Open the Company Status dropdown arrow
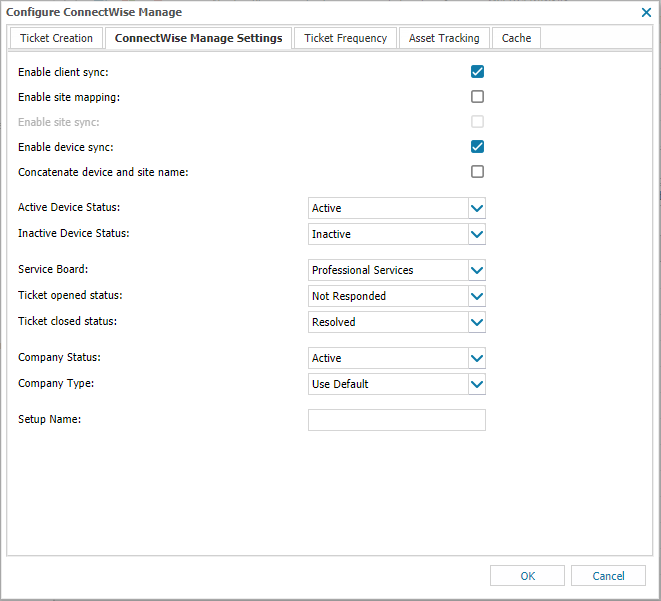The width and height of the screenshot is (661, 601). (x=477, y=358)
